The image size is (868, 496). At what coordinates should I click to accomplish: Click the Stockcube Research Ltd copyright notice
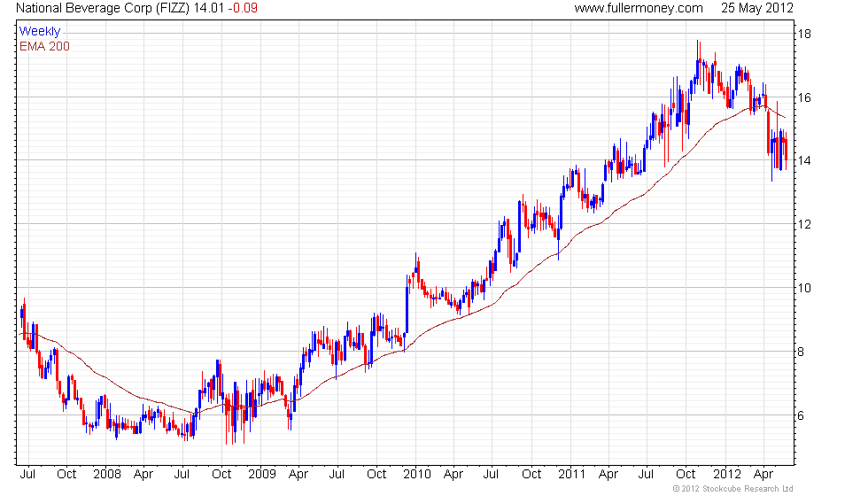[732, 489]
